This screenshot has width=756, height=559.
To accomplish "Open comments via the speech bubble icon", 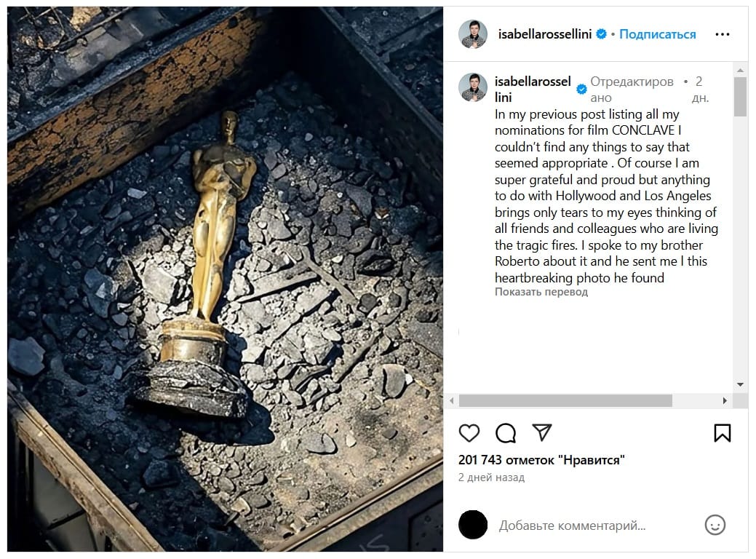I will tap(505, 432).
